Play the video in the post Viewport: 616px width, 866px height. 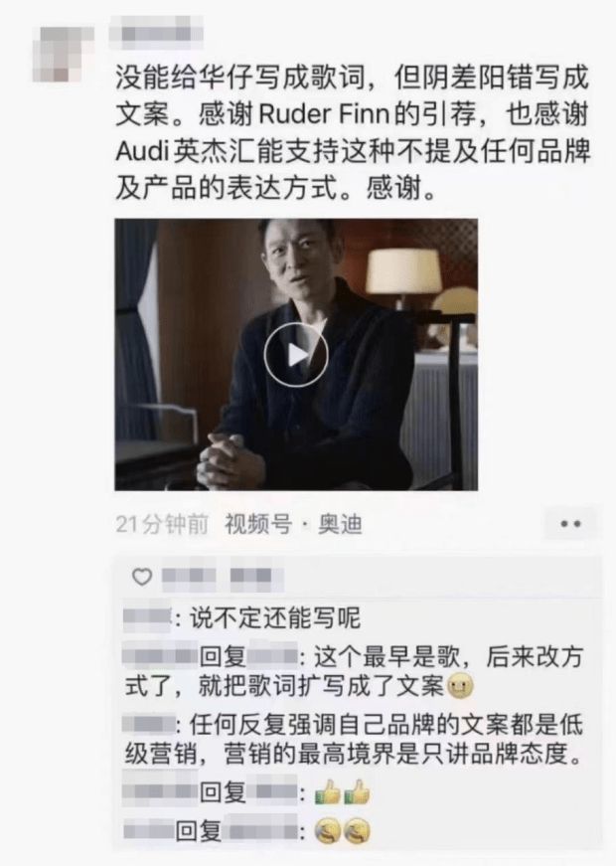tap(296, 355)
